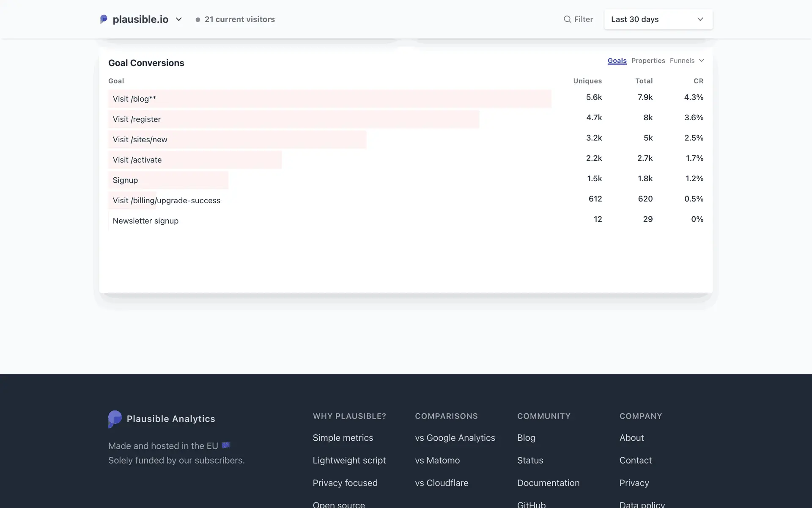Viewport: 812px width, 508px height.
Task: Open the site switcher chevron beside plausible.io
Action: coord(178,19)
